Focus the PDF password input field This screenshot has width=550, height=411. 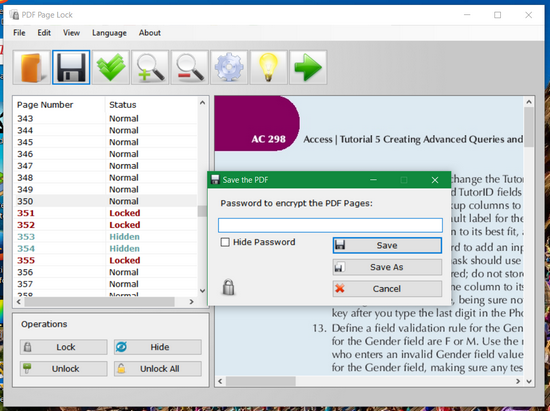(330, 225)
